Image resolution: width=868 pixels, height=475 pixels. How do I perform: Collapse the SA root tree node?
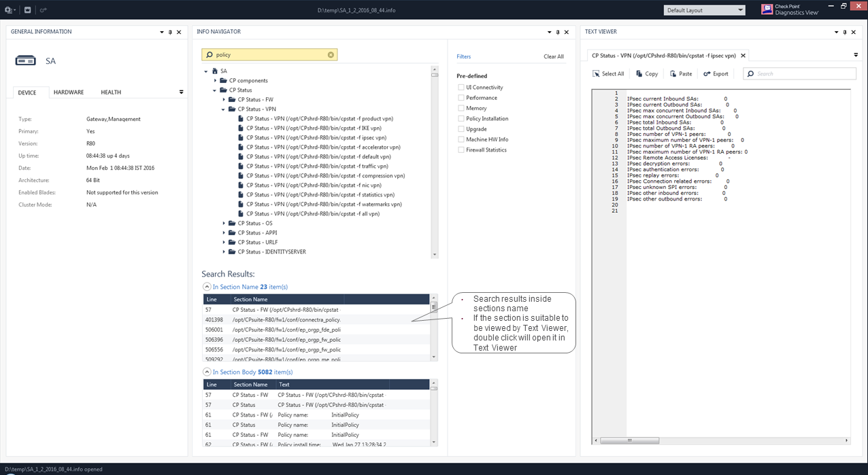(x=206, y=71)
